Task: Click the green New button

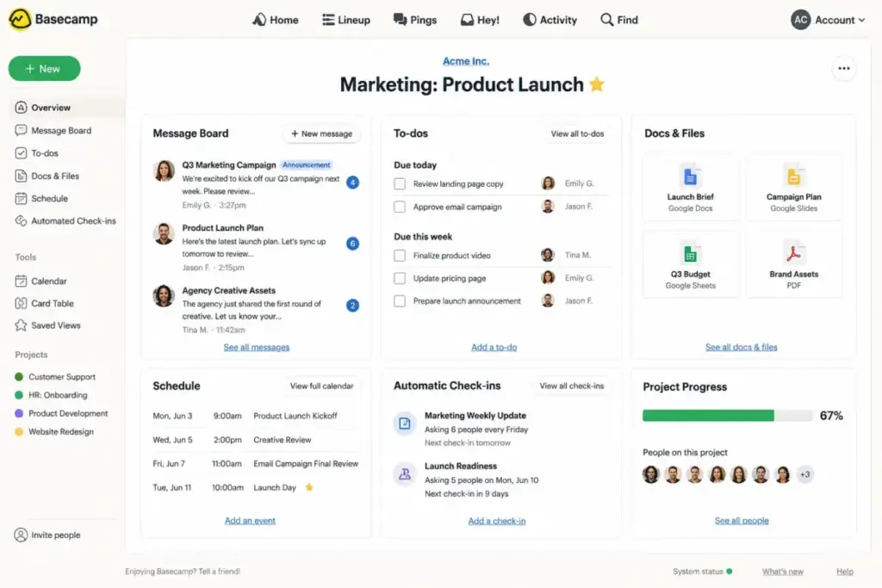Action: click(45, 69)
